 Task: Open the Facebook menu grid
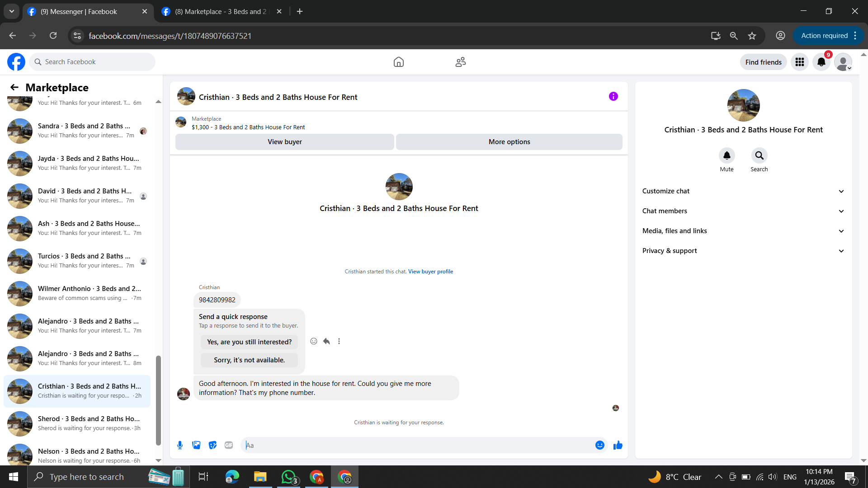799,62
